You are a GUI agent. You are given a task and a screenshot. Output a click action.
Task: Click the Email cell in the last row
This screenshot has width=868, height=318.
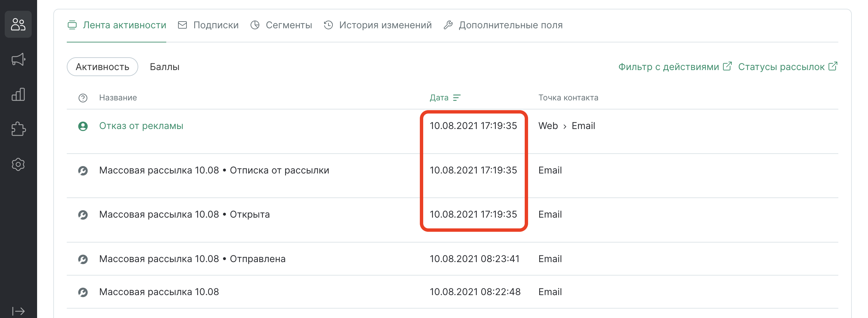point(550,292)
